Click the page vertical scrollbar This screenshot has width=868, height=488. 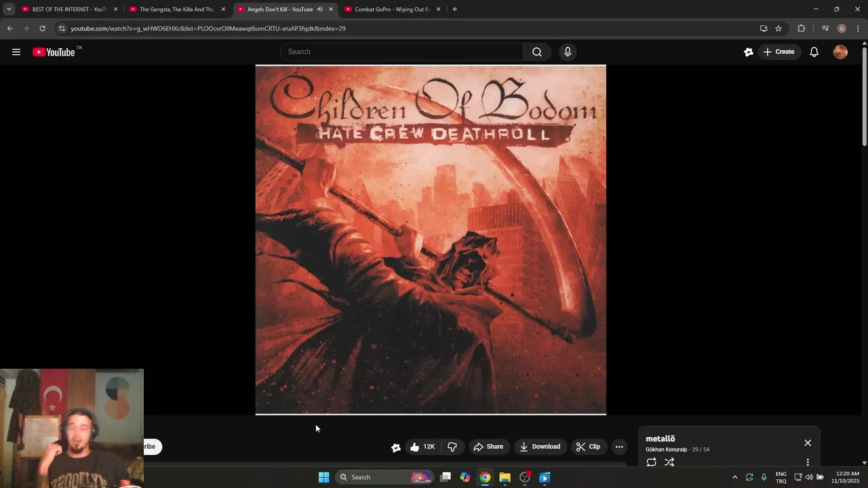pyautogui.click(x=865, y=95)
